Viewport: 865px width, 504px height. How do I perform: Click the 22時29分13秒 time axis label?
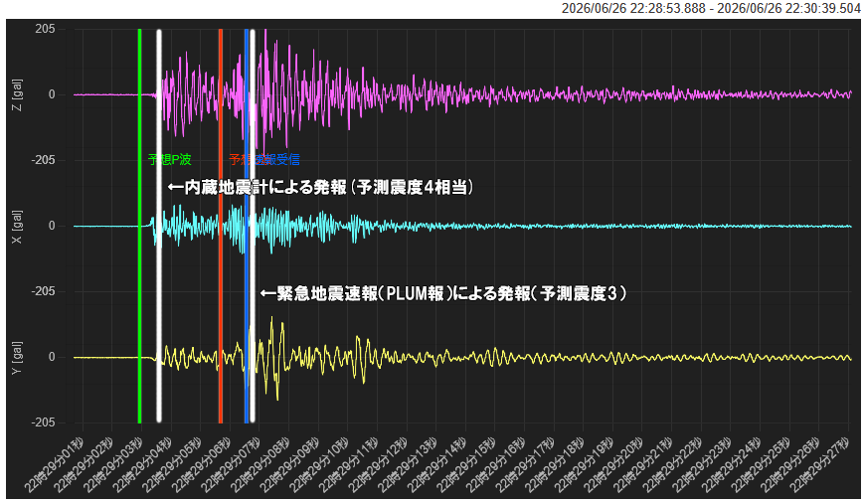click(409, 463)
